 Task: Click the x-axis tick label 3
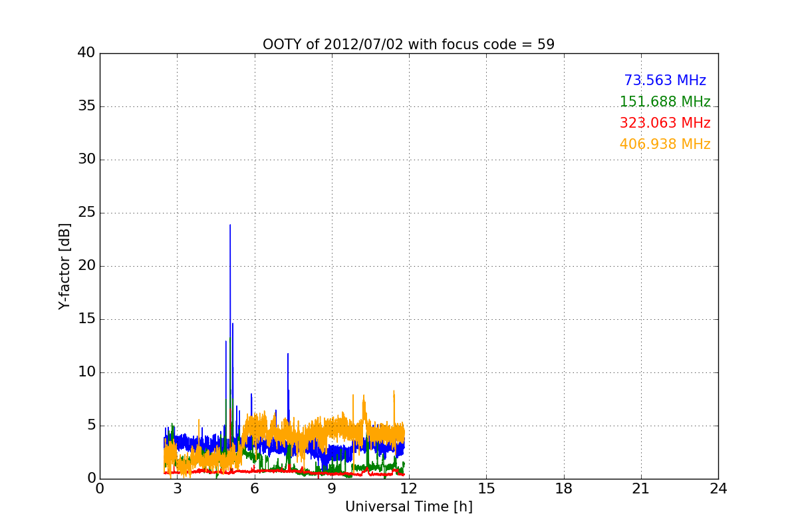(x=177, y=489)
